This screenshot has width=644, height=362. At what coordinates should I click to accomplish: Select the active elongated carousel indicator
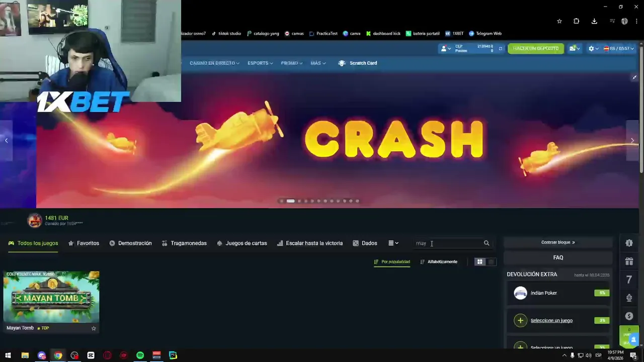point(290,201)
